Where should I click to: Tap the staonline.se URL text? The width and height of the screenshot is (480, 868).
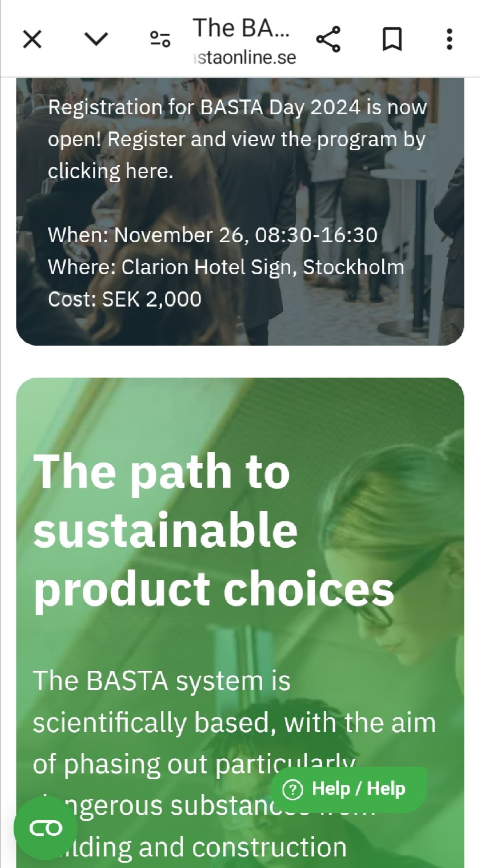[245, 58]
